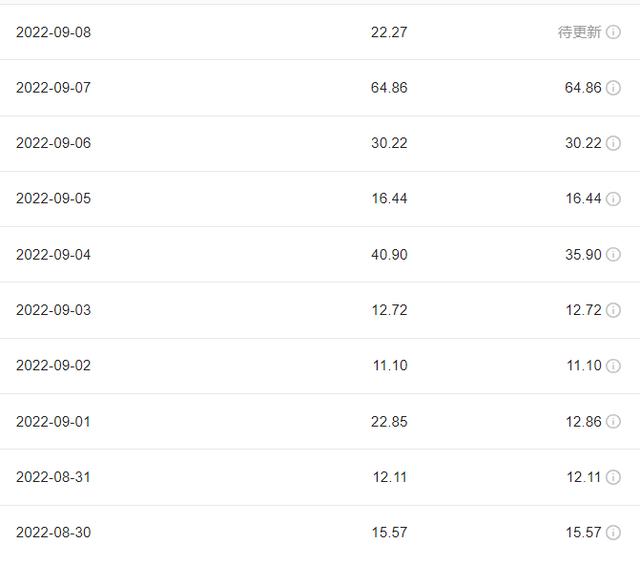Click the 22.85 value on 2022-09-01
The width and height of the screenshot is (640, 565).
[x=389, y=422]
